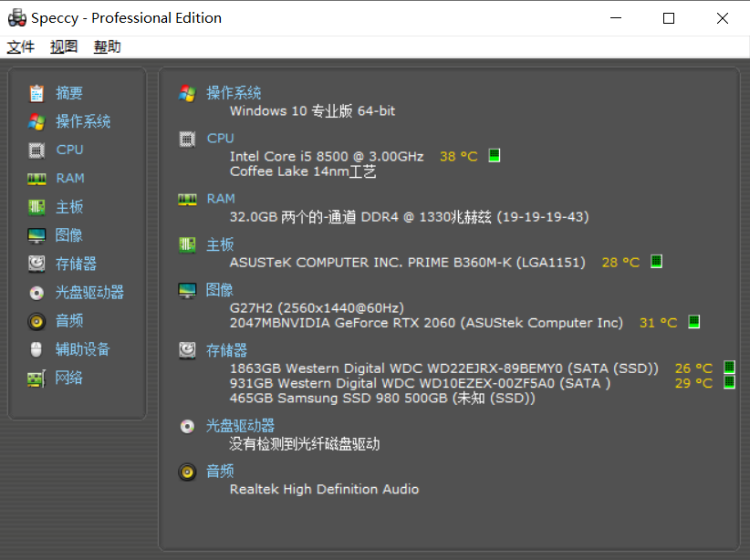
Task: Click Realtek High Definition Audio text
Action: [324, 489]
